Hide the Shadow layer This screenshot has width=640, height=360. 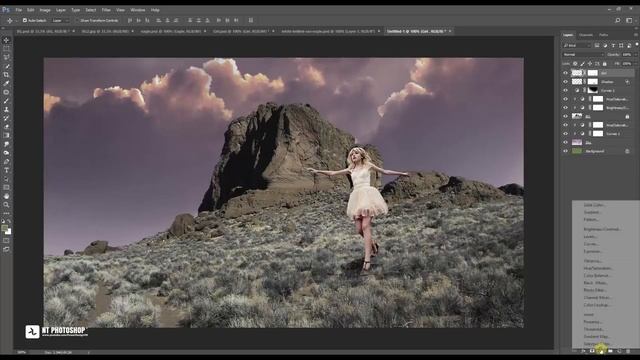coord(565,82)
